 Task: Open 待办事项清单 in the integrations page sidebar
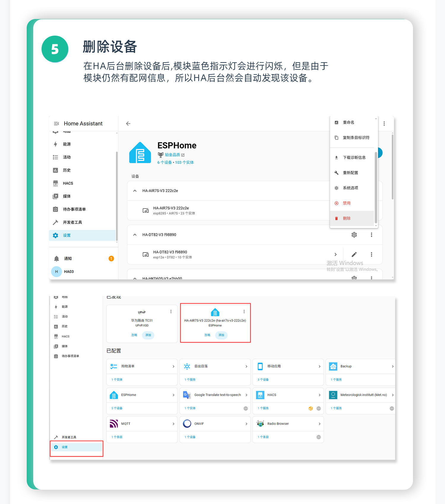(77, 356)
